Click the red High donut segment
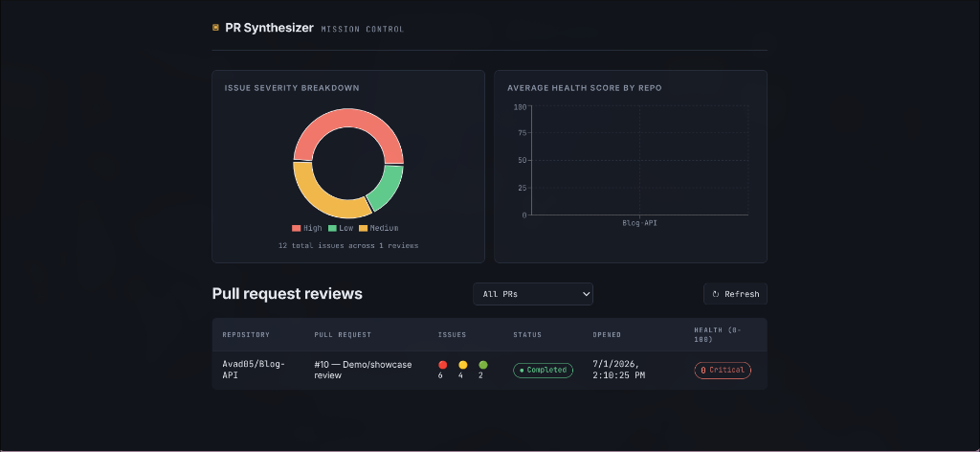980x452 pixels. click(348, 119)
